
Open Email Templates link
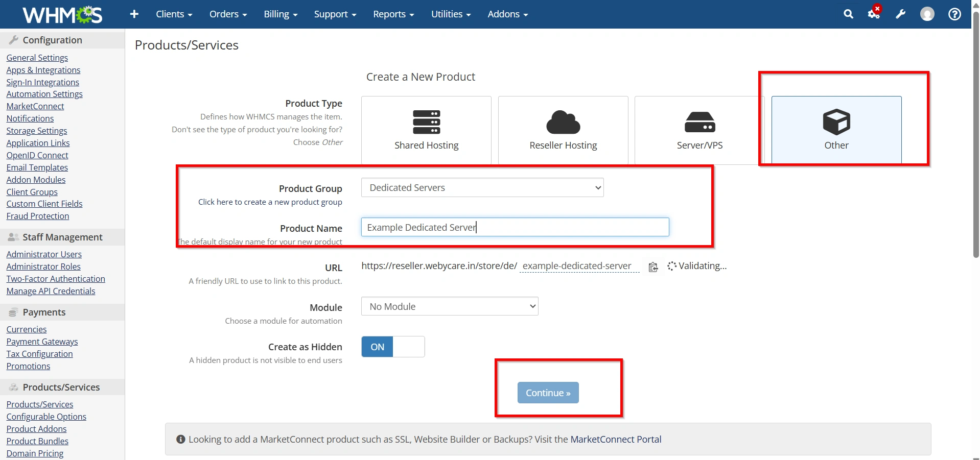point(37,167)
